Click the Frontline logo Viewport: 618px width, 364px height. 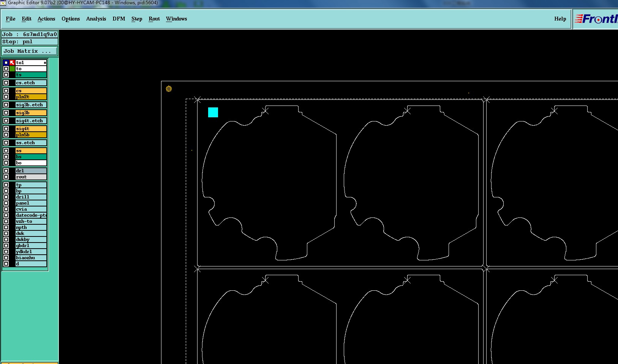(596, 19)
